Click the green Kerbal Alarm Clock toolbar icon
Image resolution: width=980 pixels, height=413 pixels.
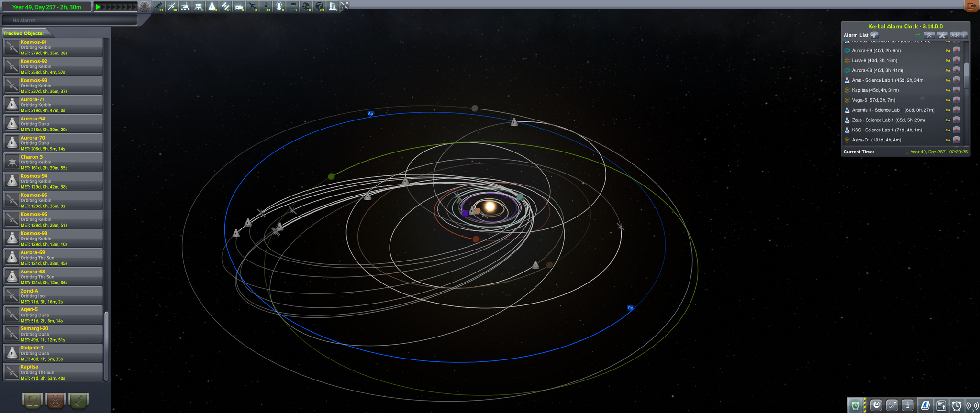855,405
